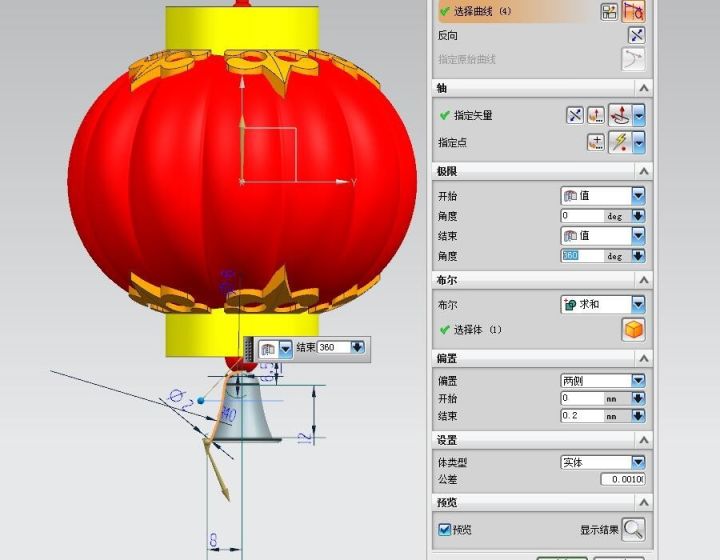Viewport: 720px width, 560px height.
Task: Open the vector dialog icon in 指定矢量 row
Action: [x=596, y=115]
